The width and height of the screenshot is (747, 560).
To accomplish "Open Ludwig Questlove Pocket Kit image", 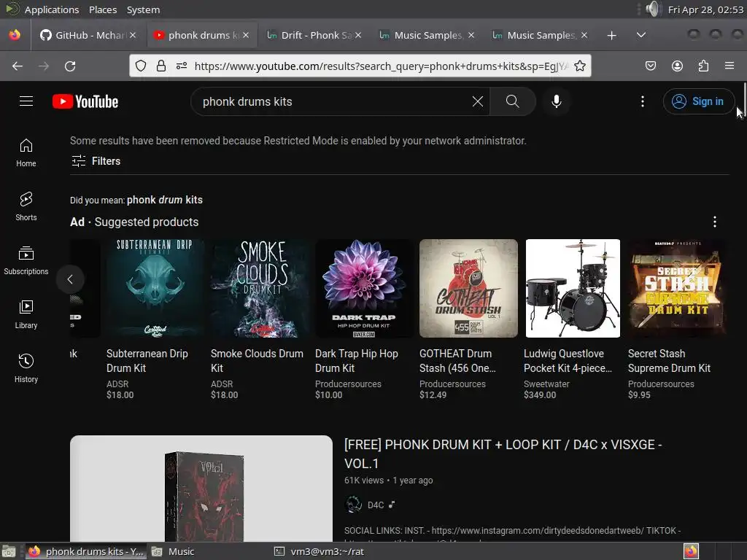I will pyautogui.click(x=573, y=289).
